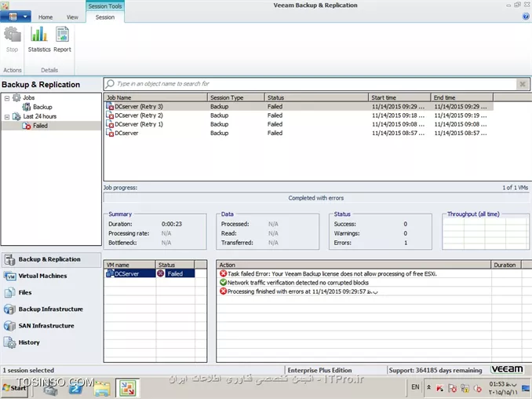Click the Throughput (all time) graph

(486, 233)
